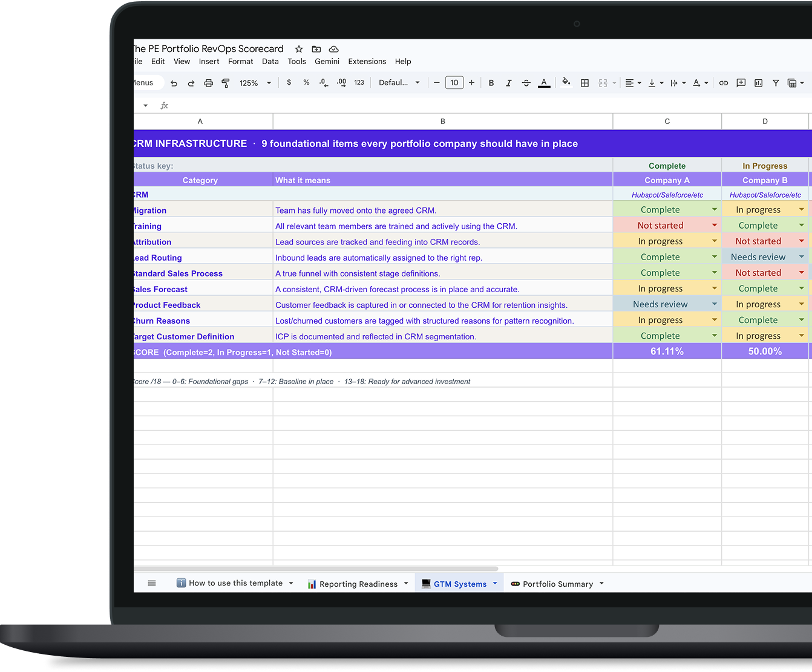Star the PE Portfolio RevOps Scorecard
Image resolution: width=812 pixels, height=672 pixels.
pyautogui.click(x=299, y=49)
